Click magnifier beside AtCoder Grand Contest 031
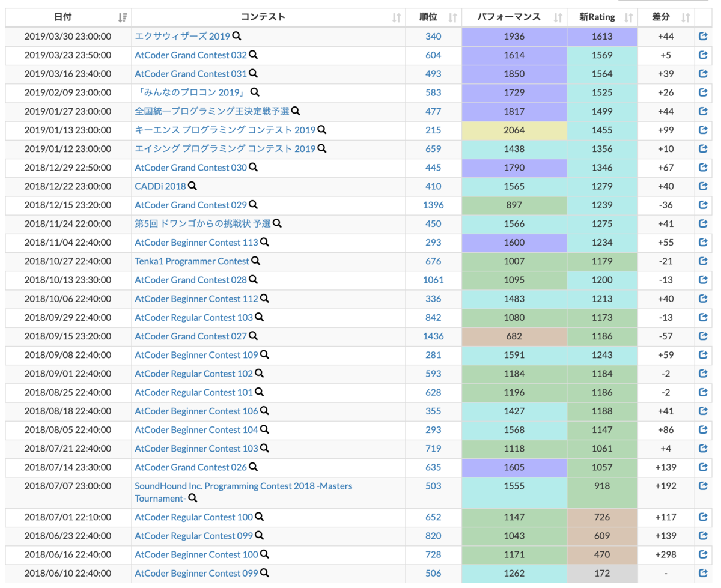Image resolution: width=721 pixels, height=588 pixels. (x=254, y=73)
